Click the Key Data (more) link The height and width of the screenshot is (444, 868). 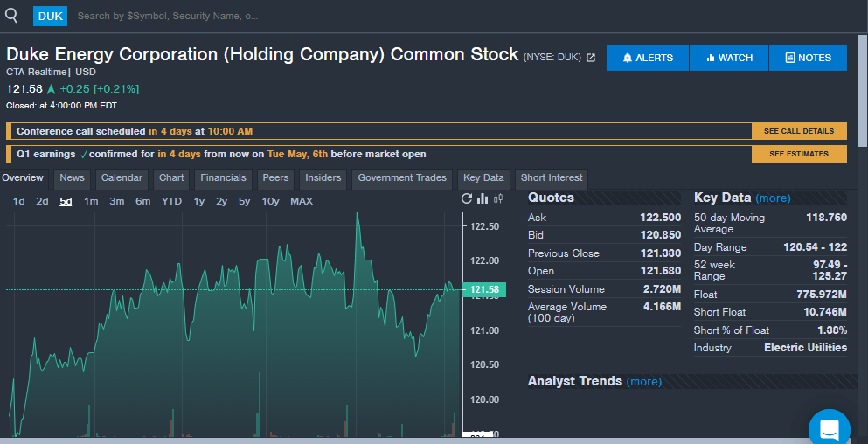(773, 198)
